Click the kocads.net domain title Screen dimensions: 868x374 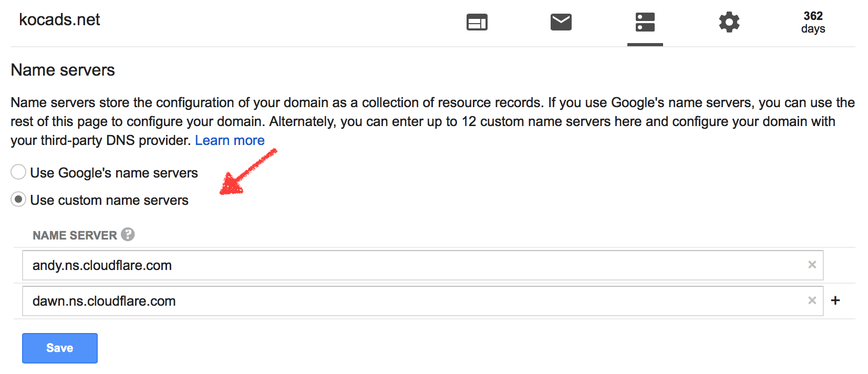[59, 19]
